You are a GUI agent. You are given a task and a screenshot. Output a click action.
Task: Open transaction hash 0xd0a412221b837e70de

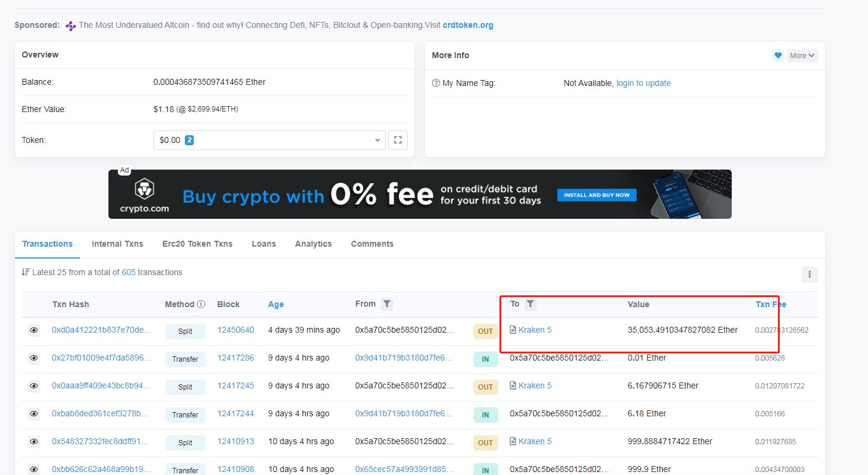pyautogui.click(x=101, y=330)
